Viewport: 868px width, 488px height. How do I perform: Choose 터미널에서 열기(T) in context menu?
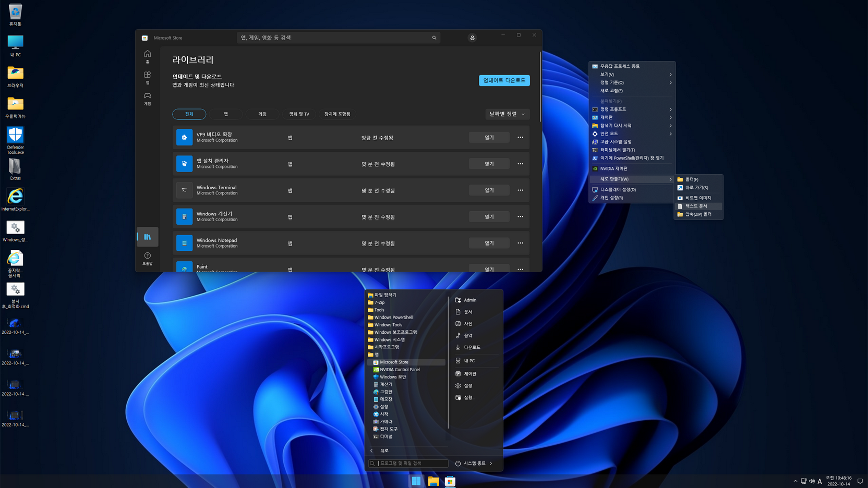(x=632, y=150)
